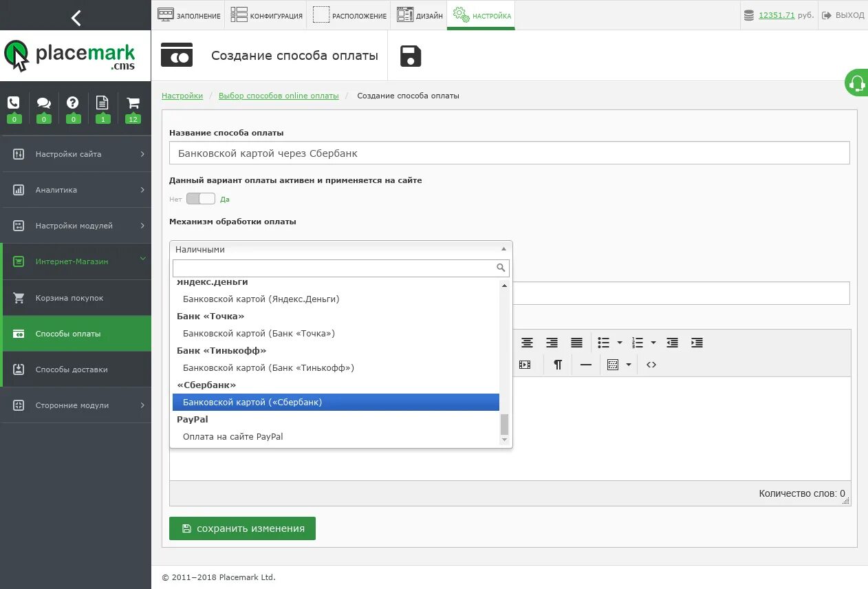Click the editor resize handle corner
This screenshot has height=589, width=868.
[847, 502]
